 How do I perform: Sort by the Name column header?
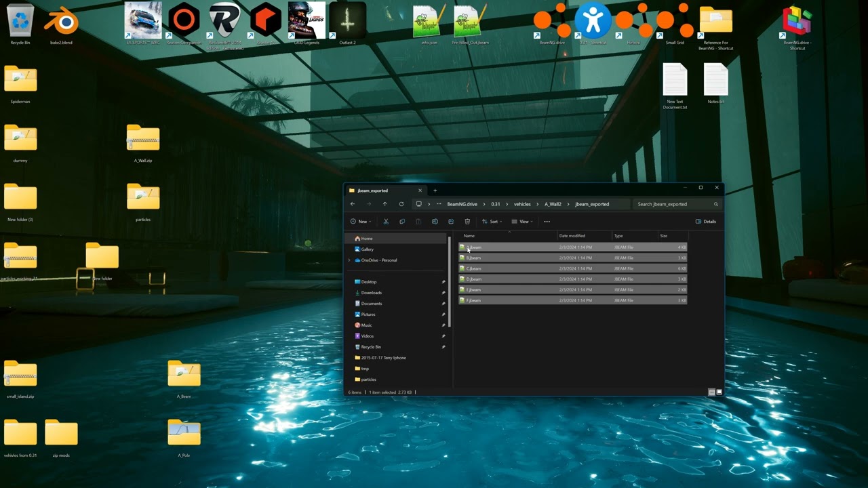point(507,236)
